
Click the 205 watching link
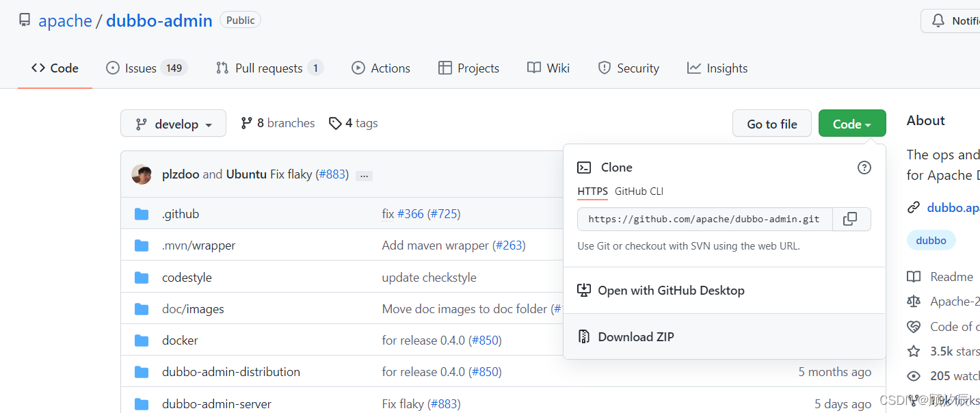point(944,376)
